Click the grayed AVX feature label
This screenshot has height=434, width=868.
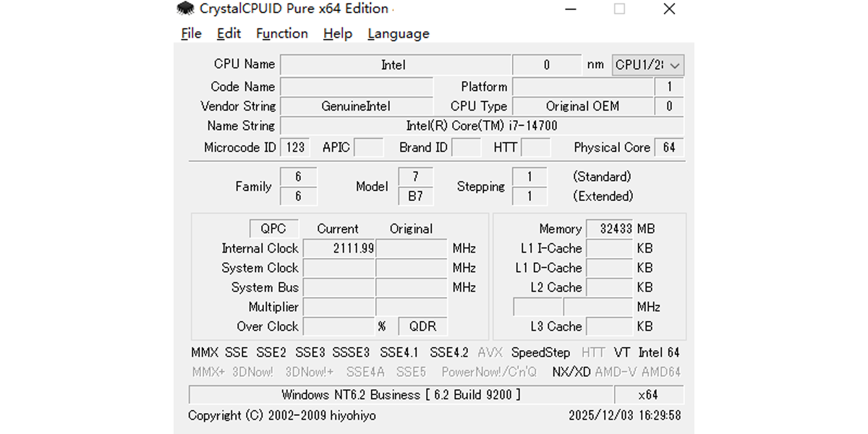point(490,353)
